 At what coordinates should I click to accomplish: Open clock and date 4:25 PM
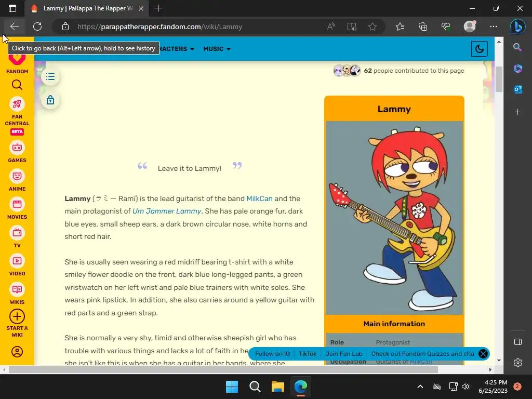click(x=493, y=387)
